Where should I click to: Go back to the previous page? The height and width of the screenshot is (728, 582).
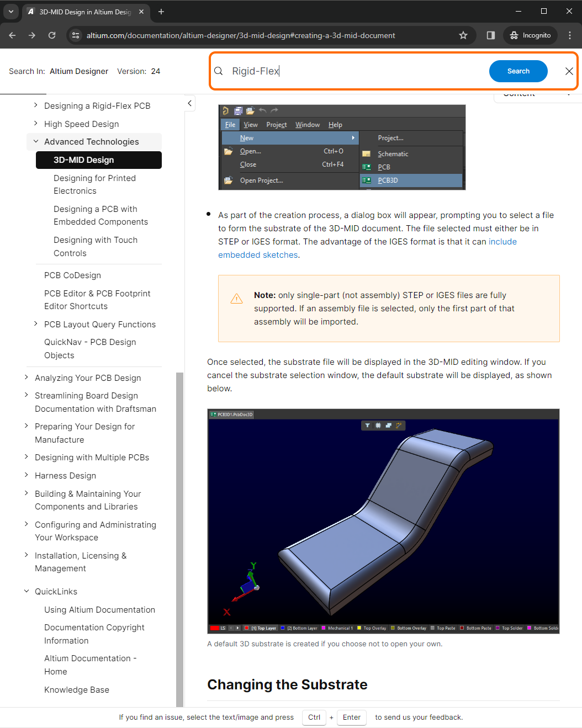12,35
